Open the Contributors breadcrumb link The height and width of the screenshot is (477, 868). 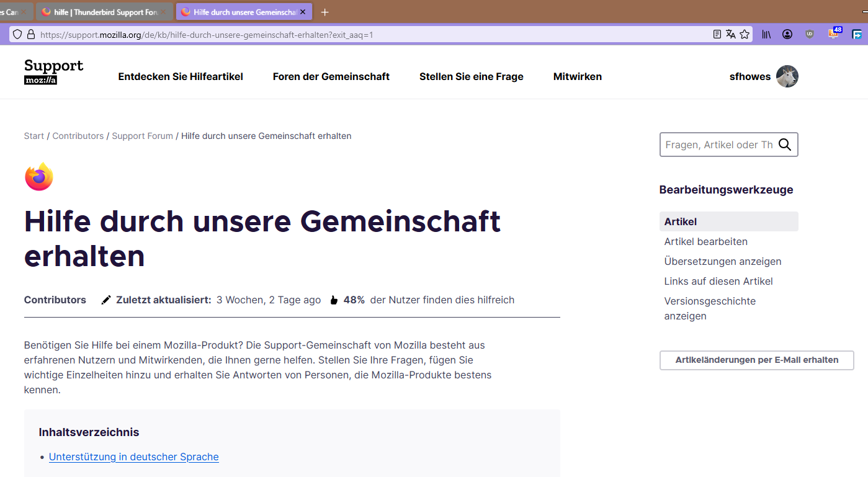pos(78,136)
